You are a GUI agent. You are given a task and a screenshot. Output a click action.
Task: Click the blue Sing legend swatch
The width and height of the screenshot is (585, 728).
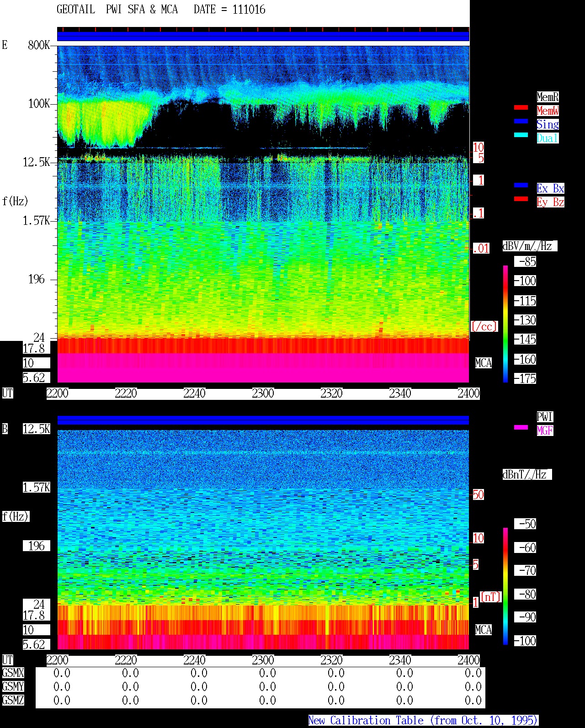(x=521, y=121)
